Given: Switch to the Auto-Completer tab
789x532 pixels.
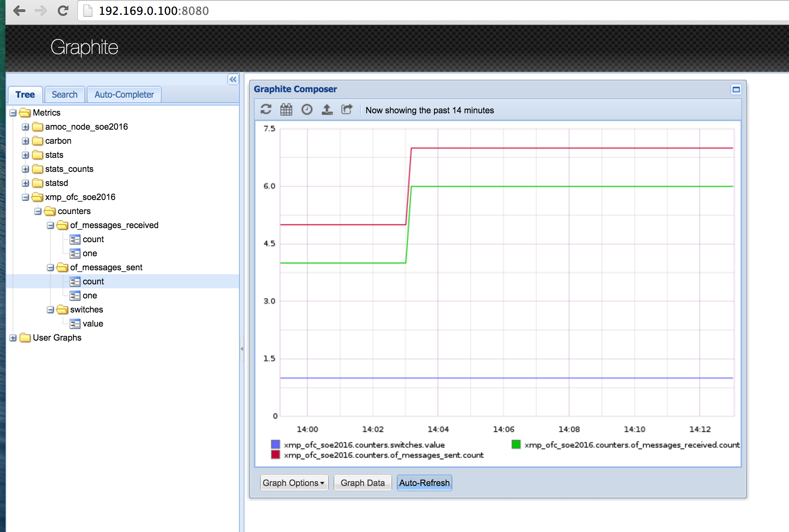Looking at the screenshot, I should 124,95.
